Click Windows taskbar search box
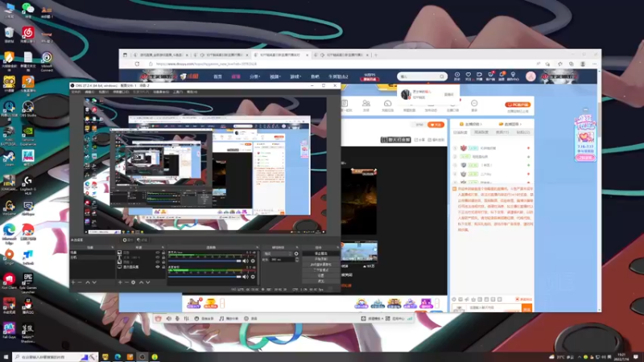The height and width of the screenshot is (362, 644). (55, 357)
